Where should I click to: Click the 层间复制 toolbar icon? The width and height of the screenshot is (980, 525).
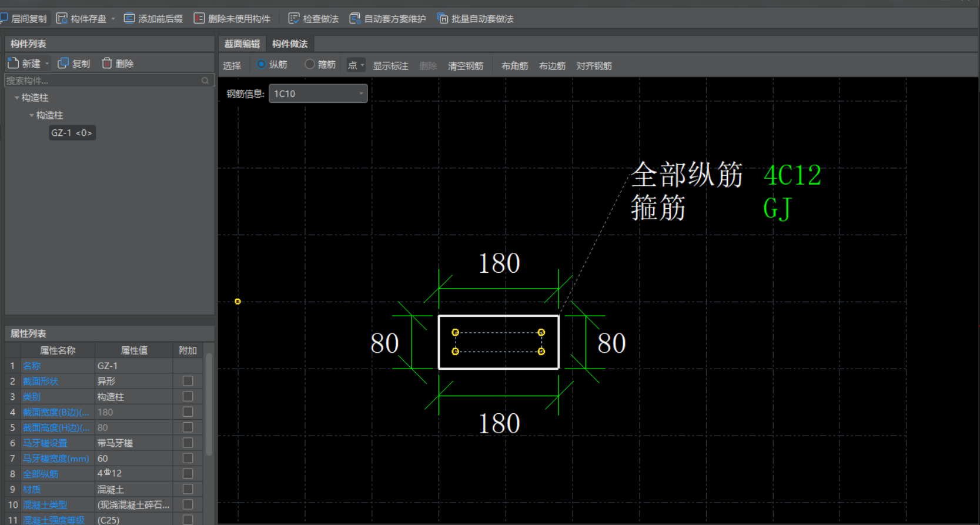[x=3, y=19]
